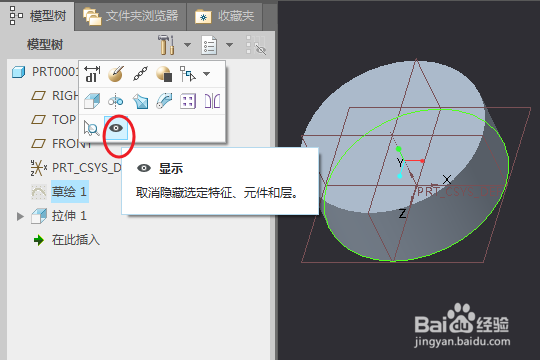The width and height of the screenshot is (540, 360).
Task: Click the Revolve icon in mini toolbar
Action: 116,101
